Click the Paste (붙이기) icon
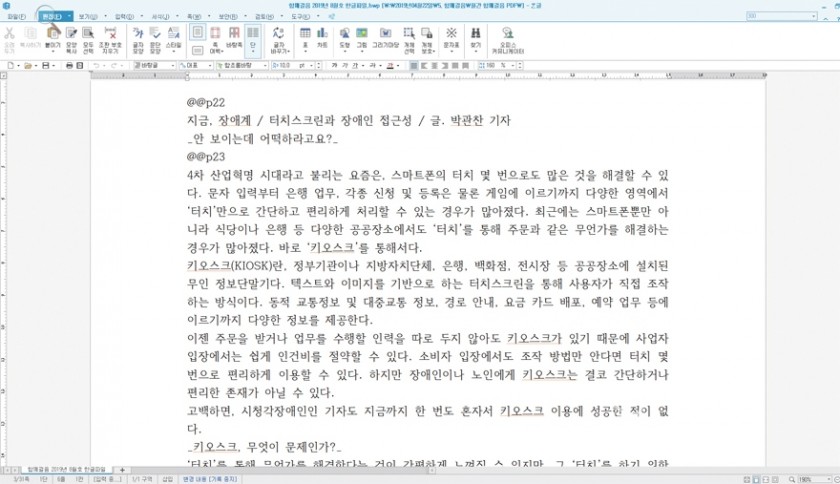 (51, 37)
